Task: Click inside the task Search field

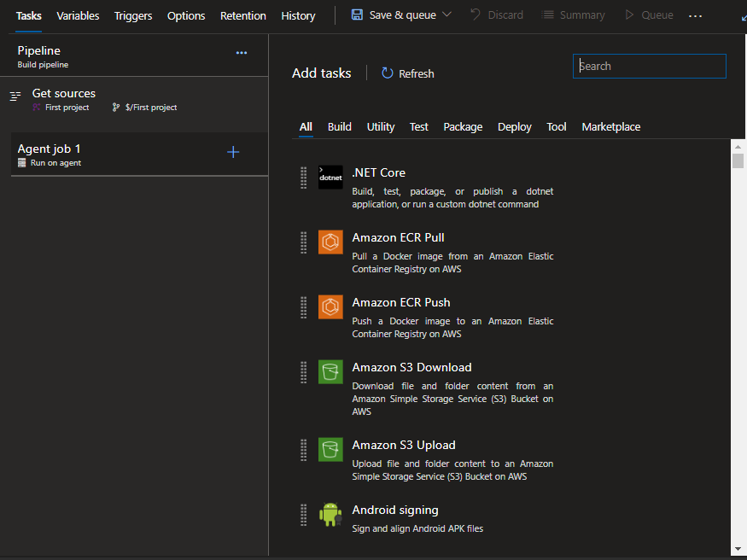Action: 649,66
